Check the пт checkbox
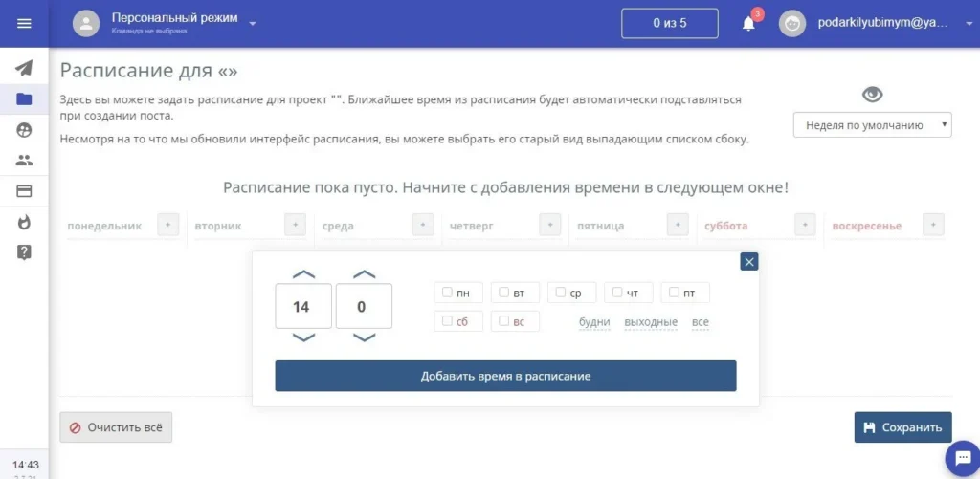 [674, 293]
